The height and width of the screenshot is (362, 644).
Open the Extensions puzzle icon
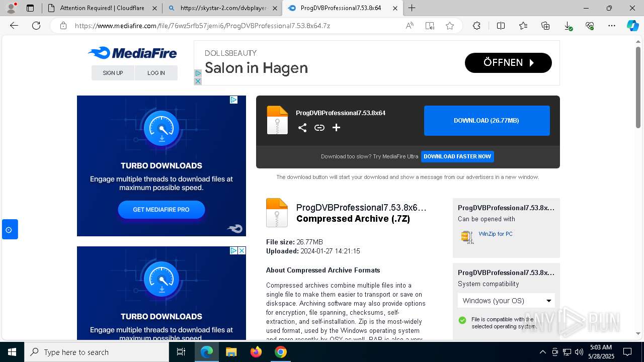coord(476,26)
